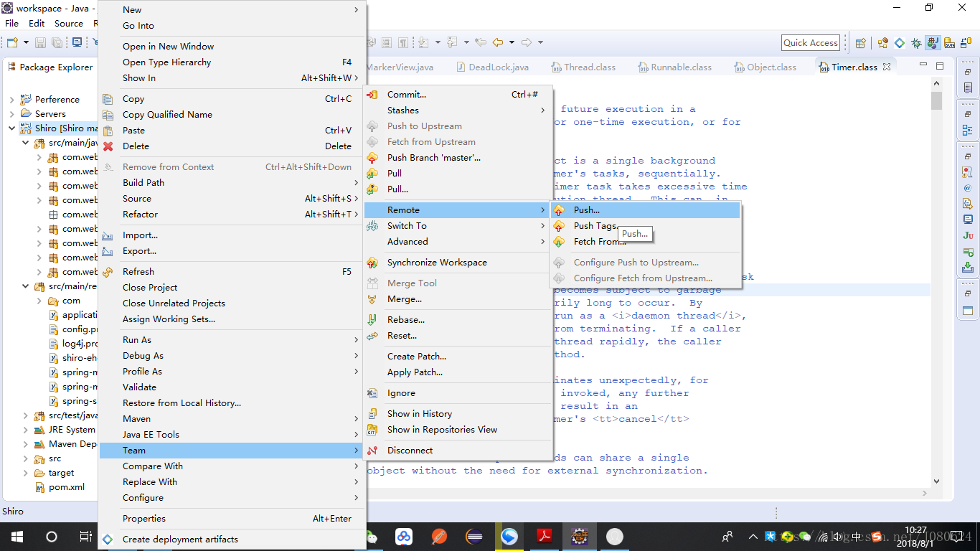Open the File menu
The image size is (980, 551).
tap(12, 24)
